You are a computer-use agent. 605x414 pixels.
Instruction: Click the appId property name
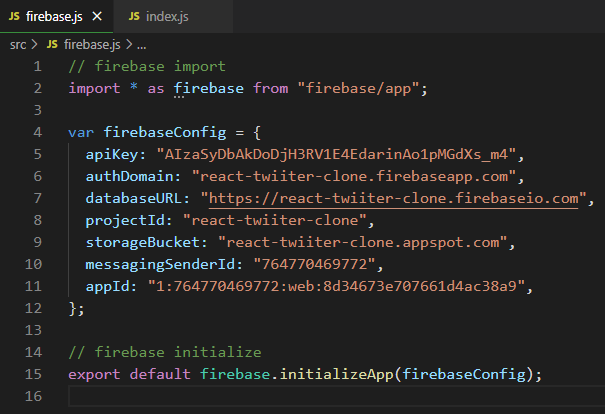click(107, 286)
